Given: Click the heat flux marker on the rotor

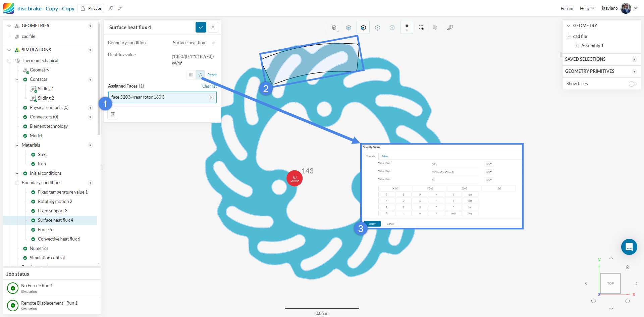Looking at the screenshot, I should click(x=294, y=178).
